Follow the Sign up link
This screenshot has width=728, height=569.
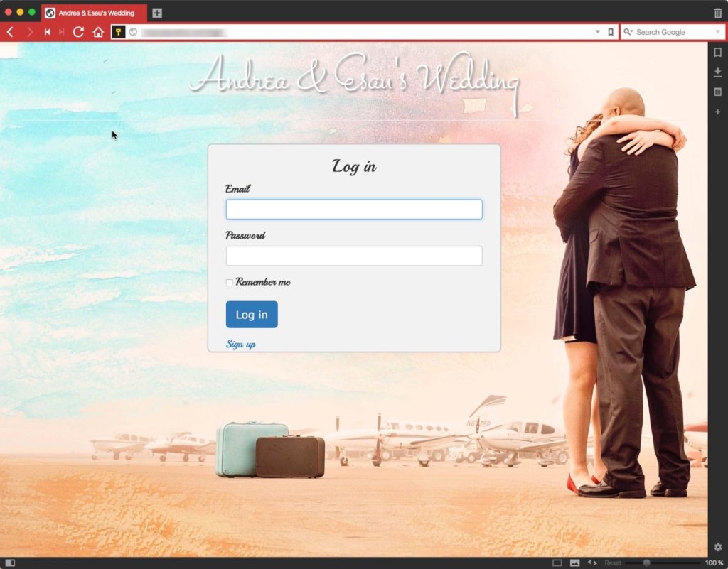click(x=240, y=345)
